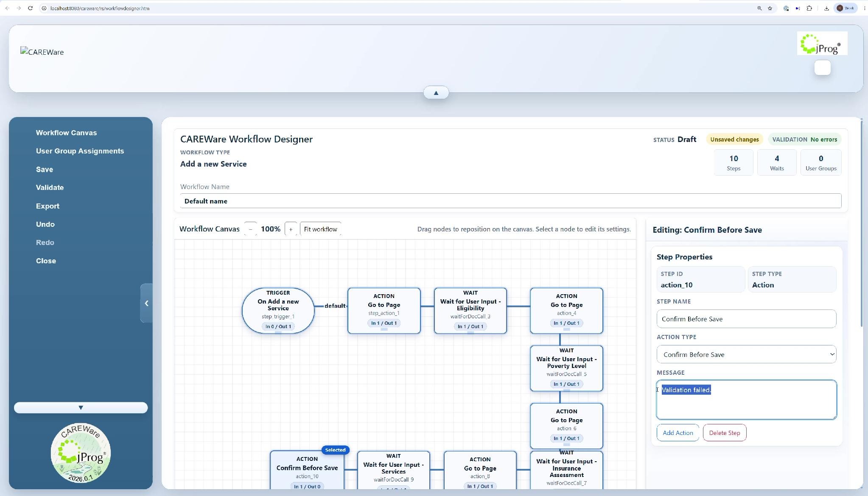View site information for localhost

44,8
